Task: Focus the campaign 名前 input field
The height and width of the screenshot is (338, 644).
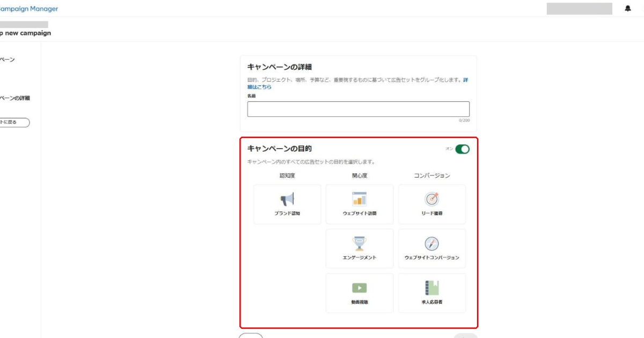Action: click(358, 109)
